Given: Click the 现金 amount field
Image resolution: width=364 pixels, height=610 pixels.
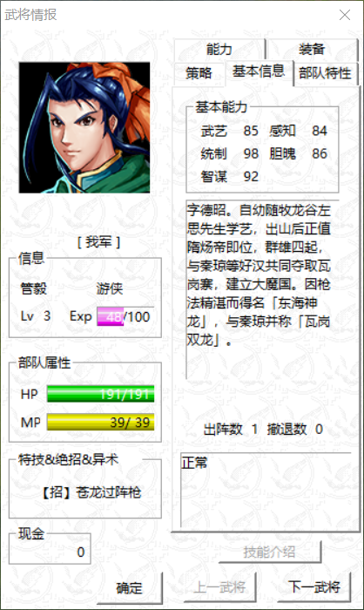Looking at the screenshot, I should tap(50, 552).
